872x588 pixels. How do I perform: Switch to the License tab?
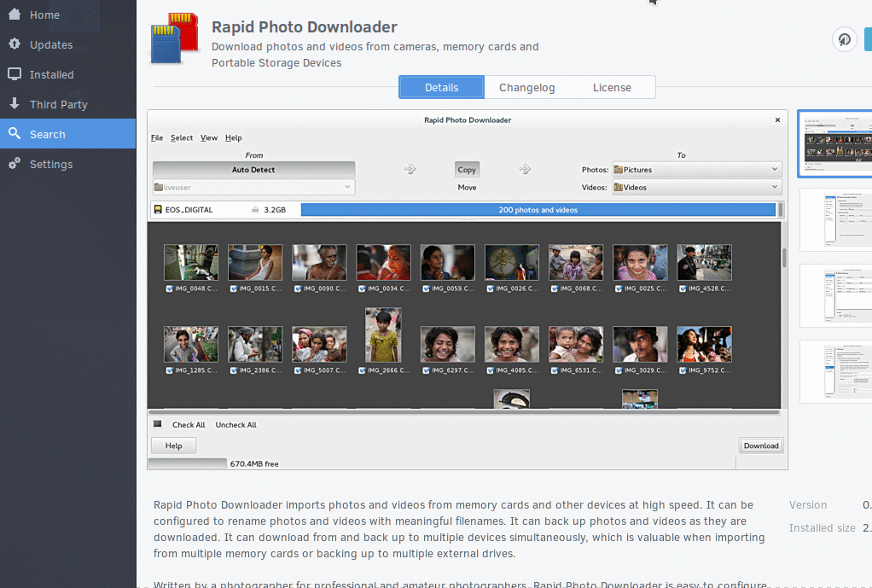tap(612, 87)
